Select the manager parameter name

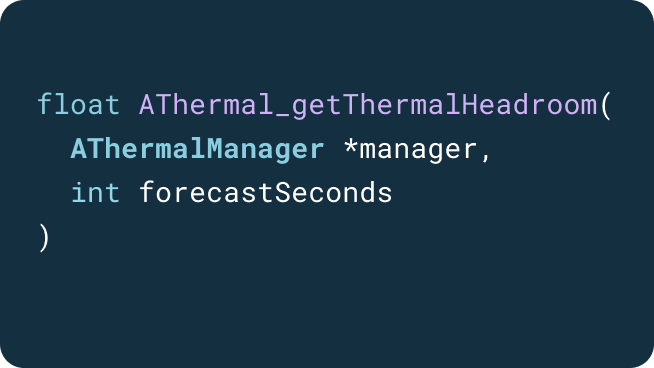[x=418, y=151]
